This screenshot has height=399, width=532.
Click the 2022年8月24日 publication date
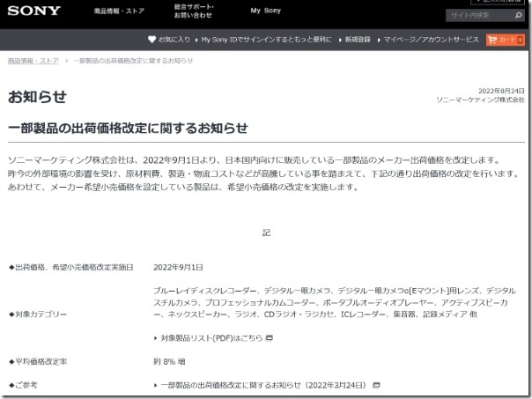coord(501,91)
